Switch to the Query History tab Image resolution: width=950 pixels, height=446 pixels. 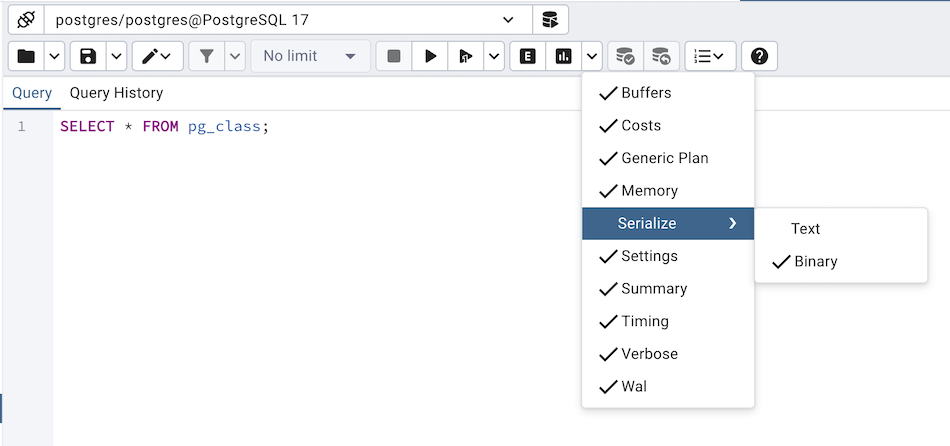click(116, 93)
